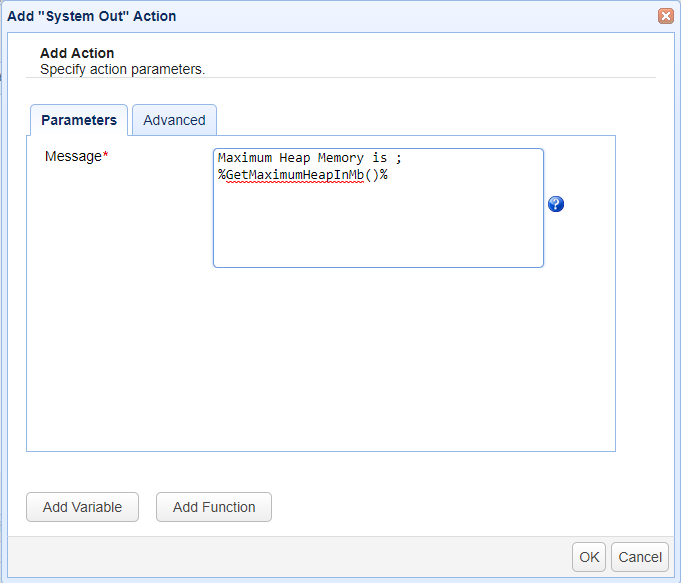Cancel the Add Action dialog
Image resolution: width=682 pixels, height=586 pixels.
point(640,557)
